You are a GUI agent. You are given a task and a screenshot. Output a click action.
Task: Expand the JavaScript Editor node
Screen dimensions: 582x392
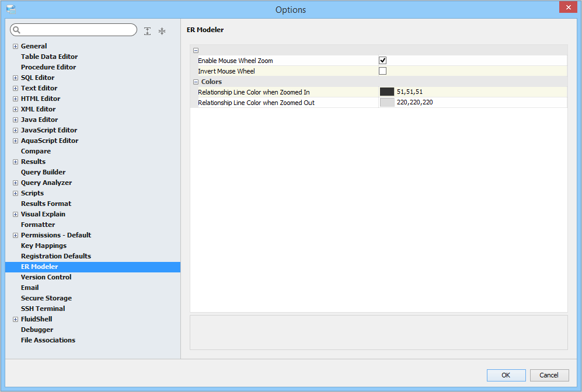pyautogui.click(x=15, y=131)
